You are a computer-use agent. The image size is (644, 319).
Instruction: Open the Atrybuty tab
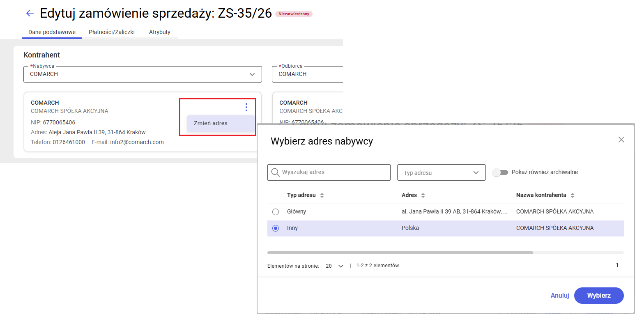coord(160,32)
